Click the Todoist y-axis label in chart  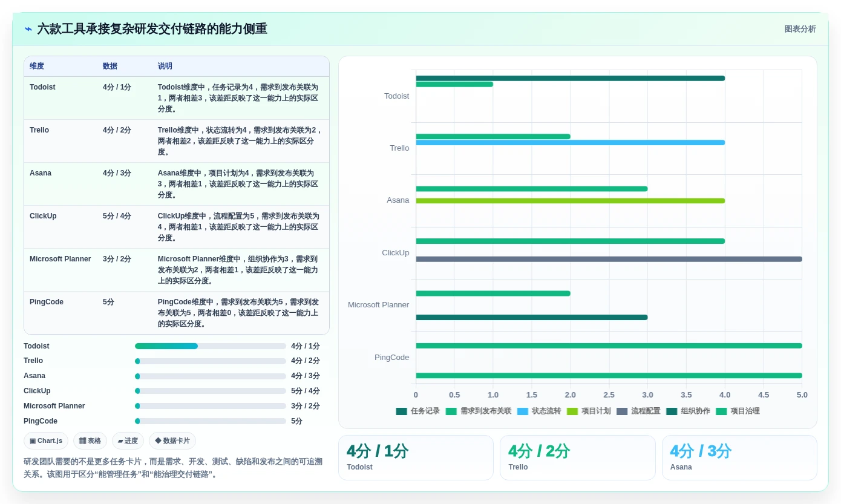coord(397,96)
